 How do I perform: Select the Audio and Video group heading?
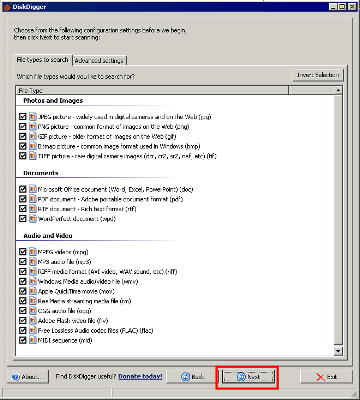coord(48,235)
